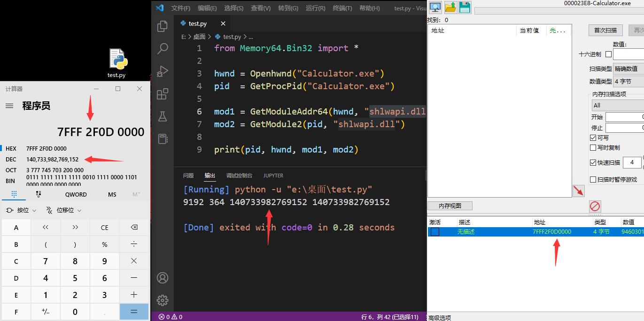Viewport: 644px width, 321px height.
Task: Open 扫描类型 scan type dropdown
Action: pyautogui.click(x=628, y=69)
